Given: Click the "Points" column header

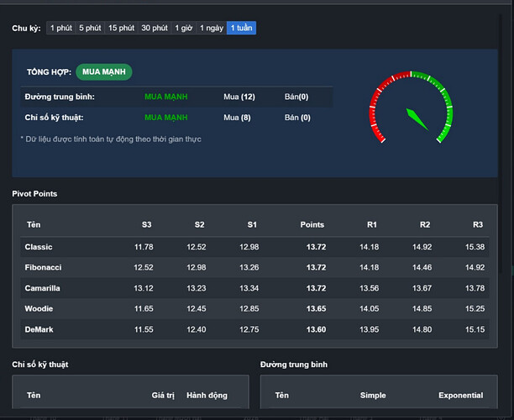Looking at the screenshot, I should tap(312, 224).
